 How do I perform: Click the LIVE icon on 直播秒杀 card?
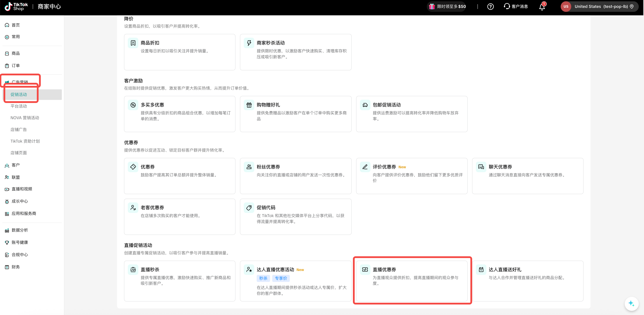click(133, 269)
